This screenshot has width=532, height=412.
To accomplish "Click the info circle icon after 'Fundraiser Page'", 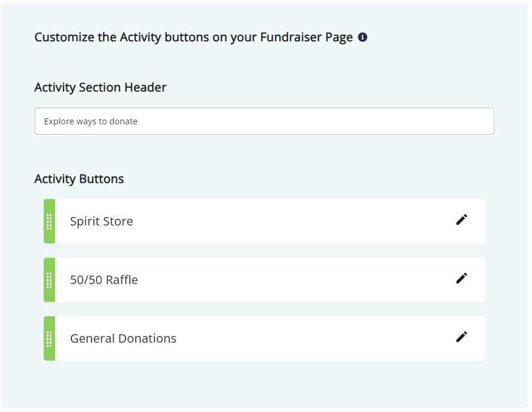I will [x=363, y=36].
